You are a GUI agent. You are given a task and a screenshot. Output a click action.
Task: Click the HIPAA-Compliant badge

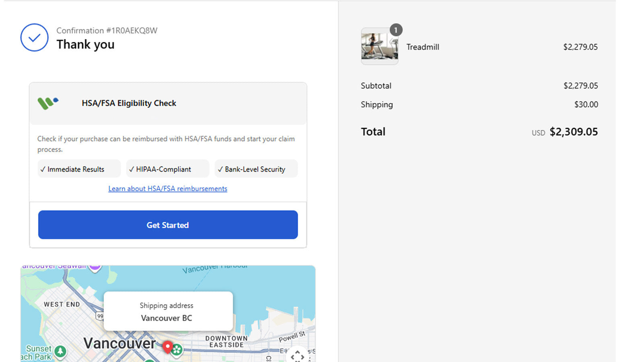coord(168,169)
